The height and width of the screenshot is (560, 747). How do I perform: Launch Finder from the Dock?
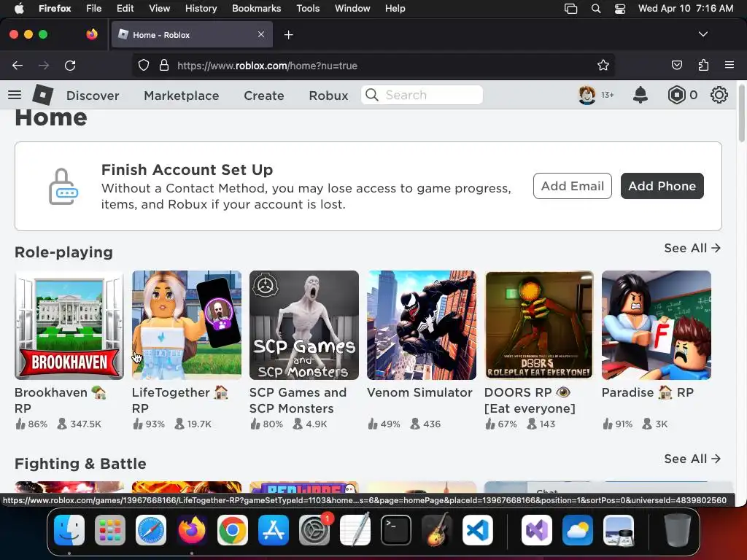(x=69, y=530)
